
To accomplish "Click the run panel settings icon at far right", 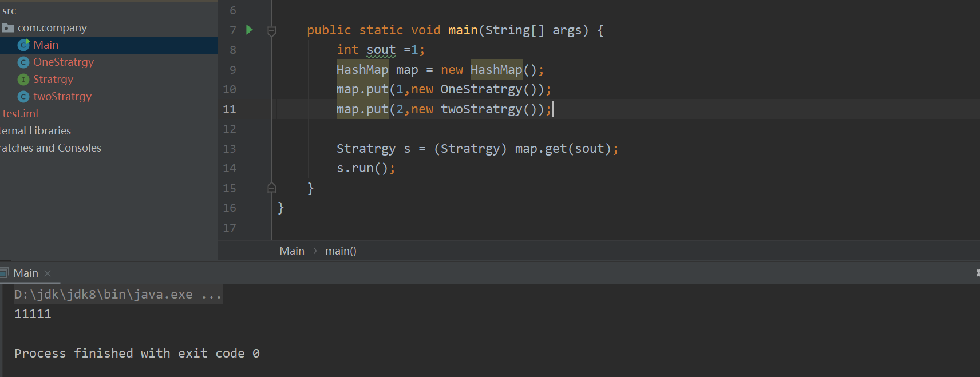I will pos(977,273).
